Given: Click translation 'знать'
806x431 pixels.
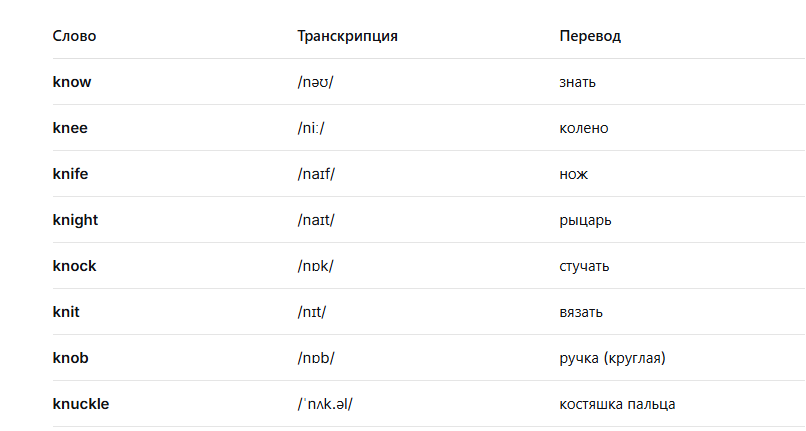Looking at the screenshot, I should [x=578, y=82].
